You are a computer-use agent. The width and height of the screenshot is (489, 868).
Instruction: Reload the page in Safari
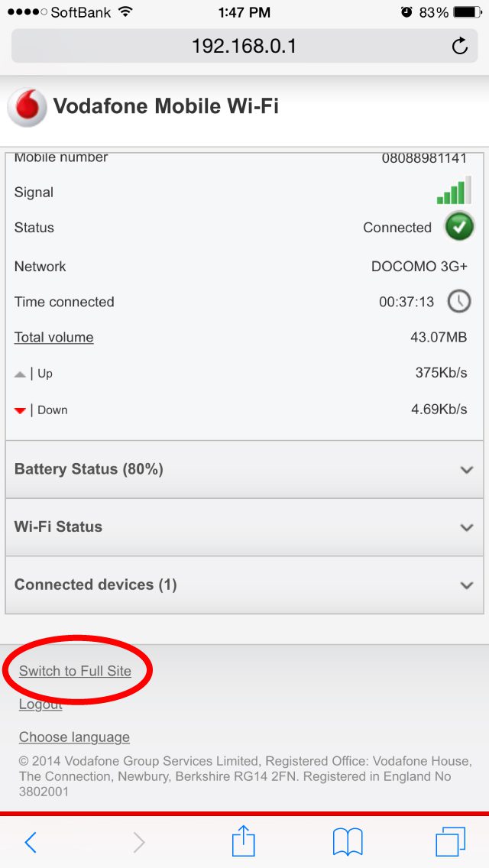(459, 46)
